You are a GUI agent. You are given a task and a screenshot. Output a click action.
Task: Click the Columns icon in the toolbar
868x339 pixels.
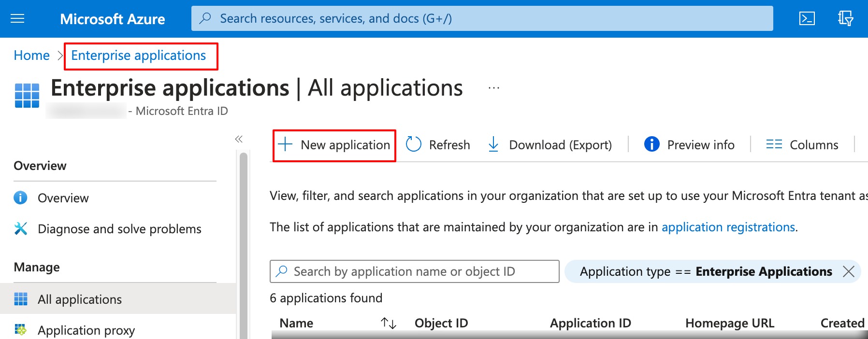click(774, 144)
